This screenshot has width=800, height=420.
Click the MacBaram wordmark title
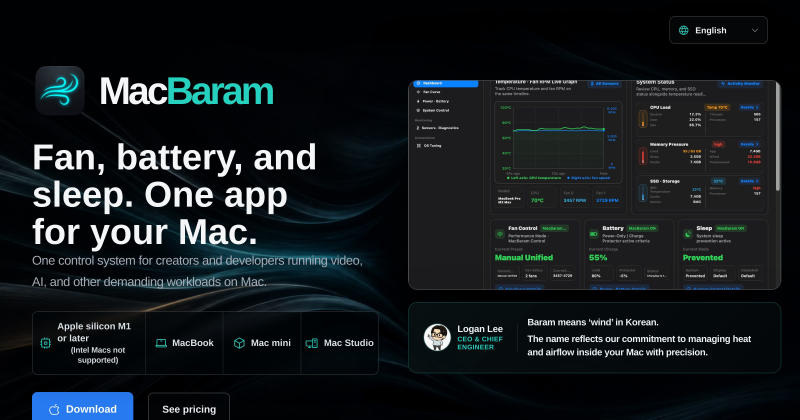point(186,92)
